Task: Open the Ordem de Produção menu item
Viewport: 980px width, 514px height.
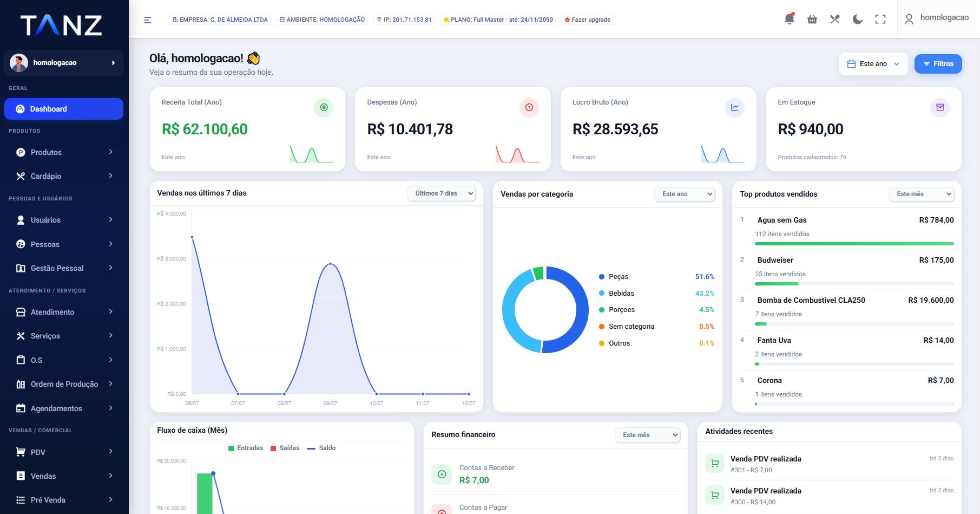Action: click(64, 384)
